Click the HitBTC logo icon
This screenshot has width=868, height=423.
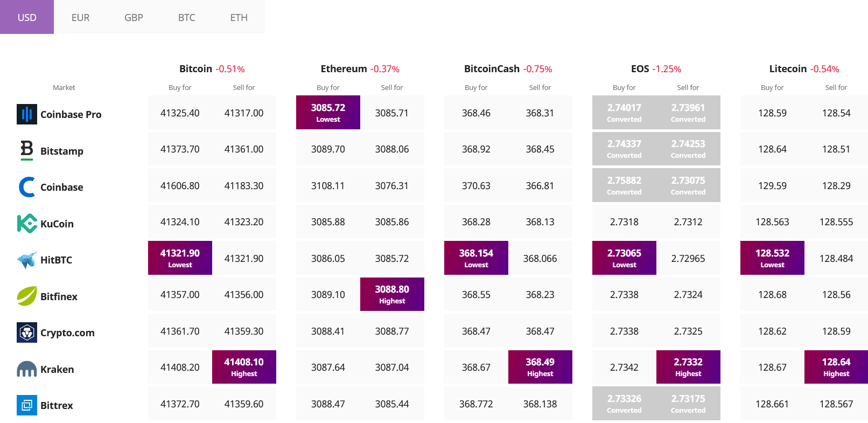coord(27,260)
